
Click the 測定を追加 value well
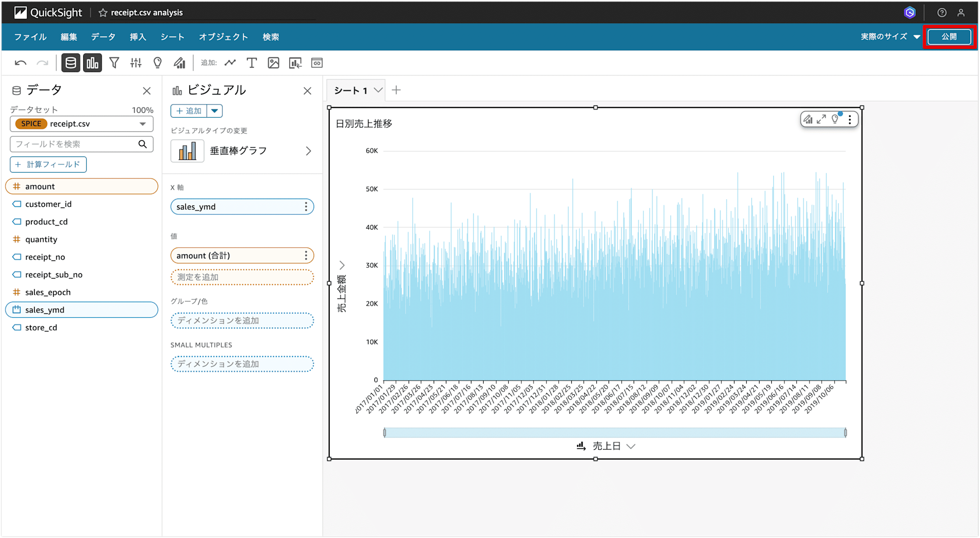(x=242, y=277)
